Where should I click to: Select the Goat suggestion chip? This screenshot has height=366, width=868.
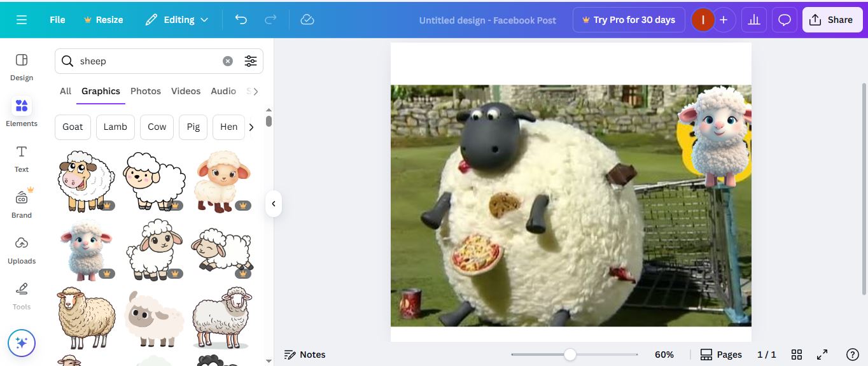(73, 127)
